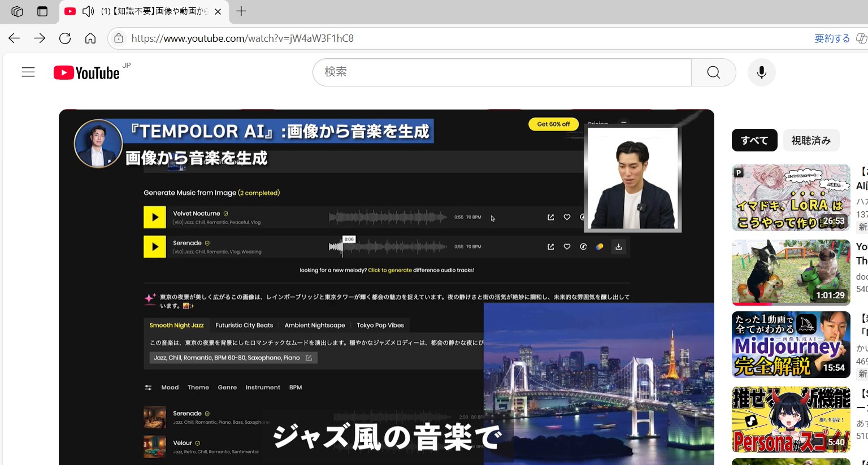Open the Instrument filter

[x=263, y=388]
